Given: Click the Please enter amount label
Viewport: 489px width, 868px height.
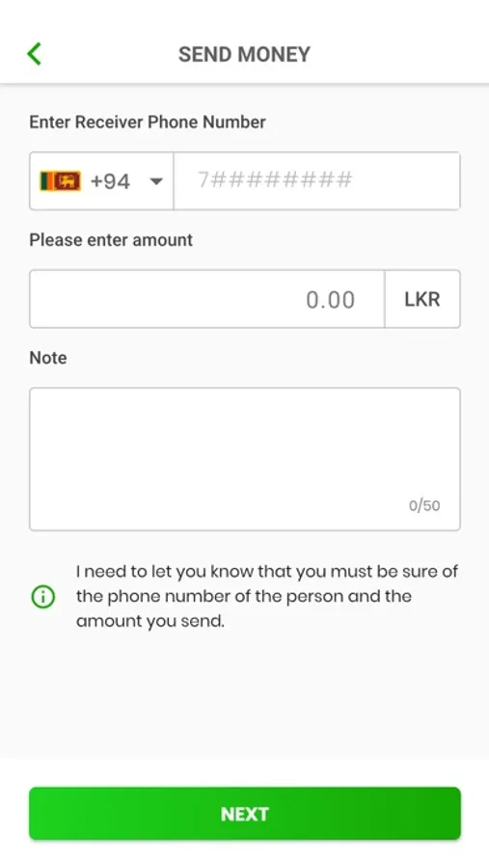Looking at the screenshot, I should [x=111, y=240].
